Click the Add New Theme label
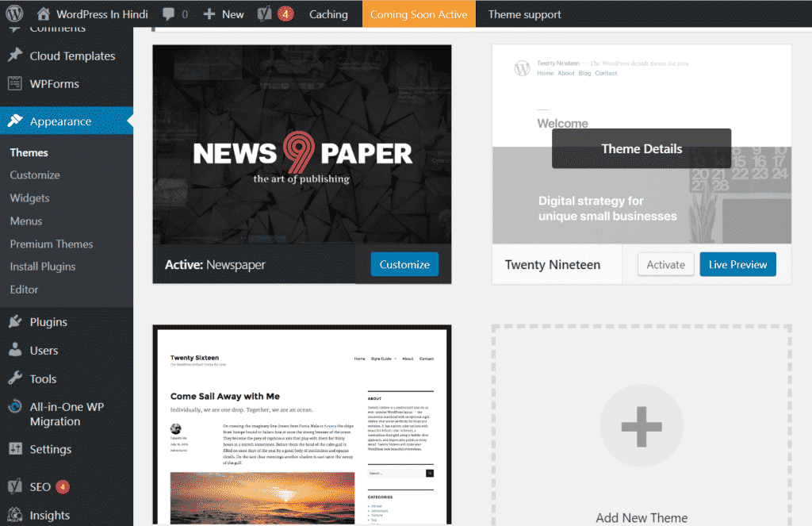The width and height of the screenshot is (812, 526). 642,518
